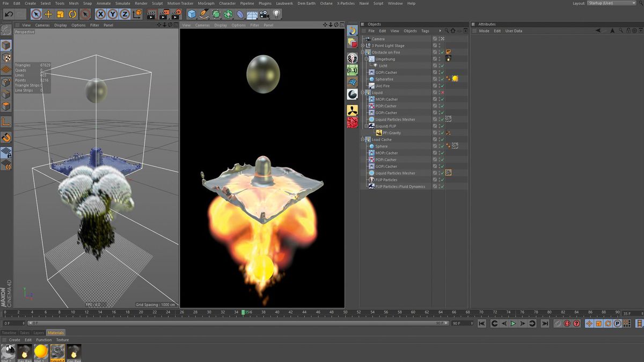The image size is (644, 362).
Task: Toggle visibility dots for the Camera object
Action: [x=440, y=39]
